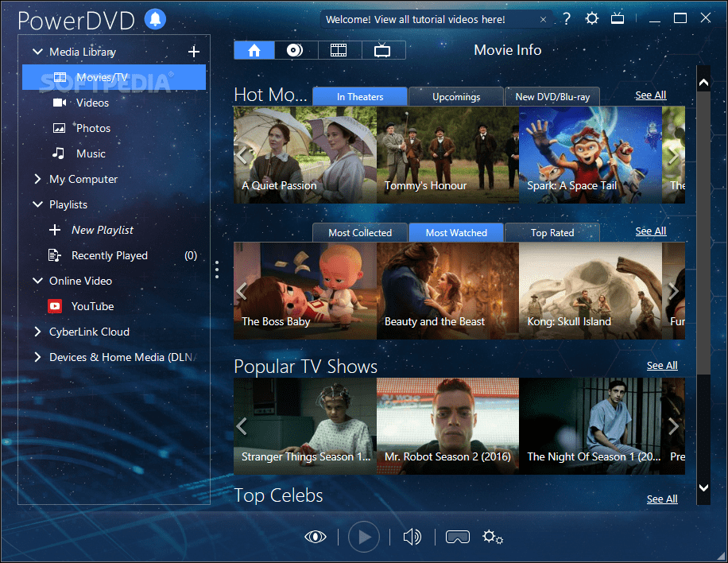Open the help question mark
The height and width of the screenshot is (563, 728).
[567, 18]
